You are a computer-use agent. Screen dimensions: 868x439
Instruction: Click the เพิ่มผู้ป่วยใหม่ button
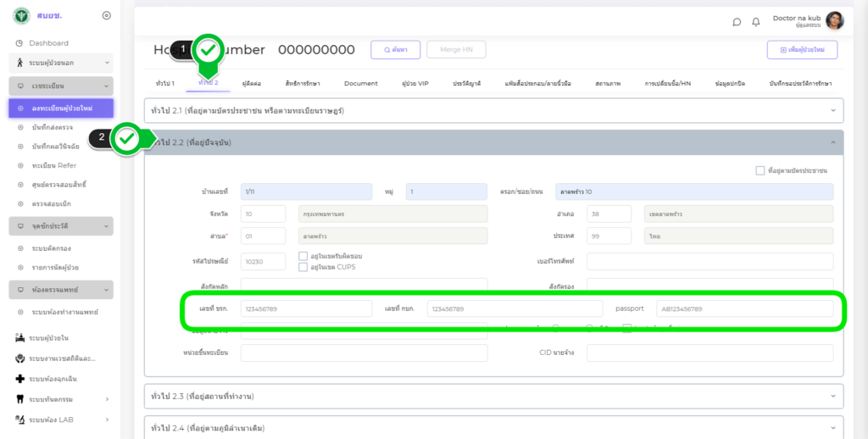point(802,50)
